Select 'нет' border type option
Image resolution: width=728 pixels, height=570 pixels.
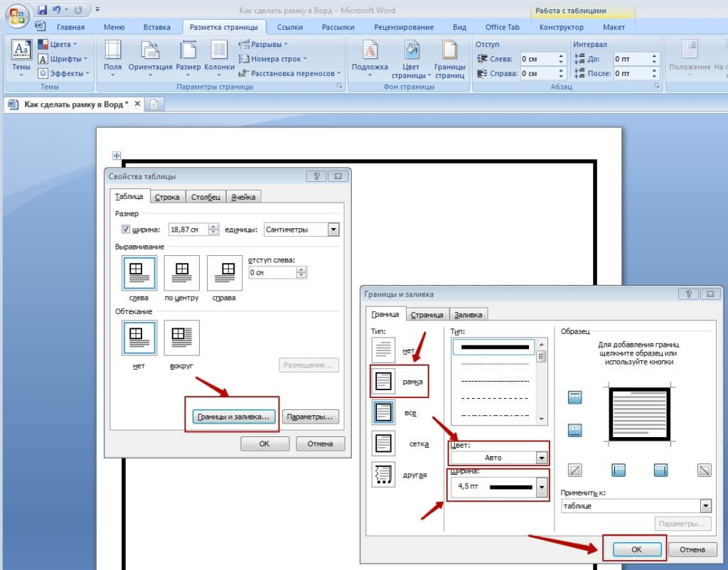tap(384, 350)
